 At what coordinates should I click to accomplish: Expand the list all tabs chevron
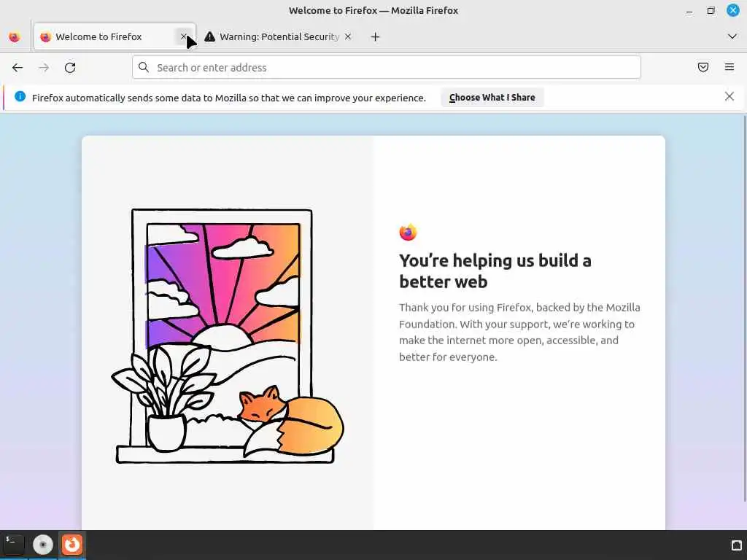[732, 36]
